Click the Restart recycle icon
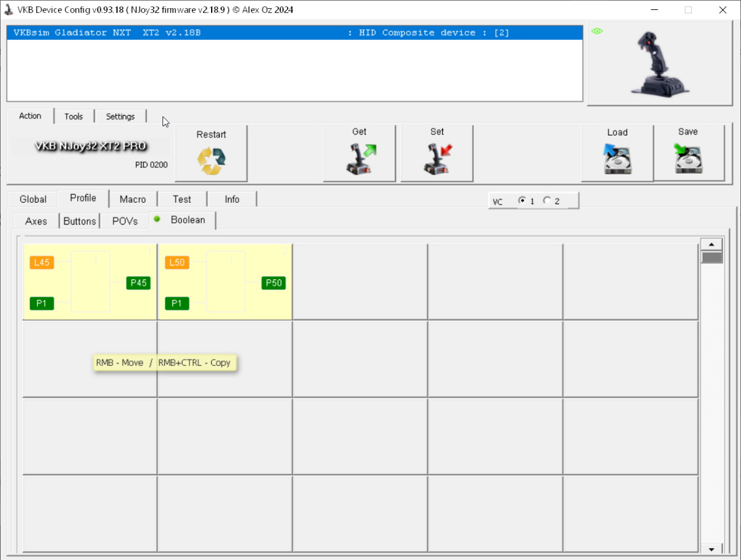Image resolution: width=741 pixels, height=560 pixels. coord(211,161)
